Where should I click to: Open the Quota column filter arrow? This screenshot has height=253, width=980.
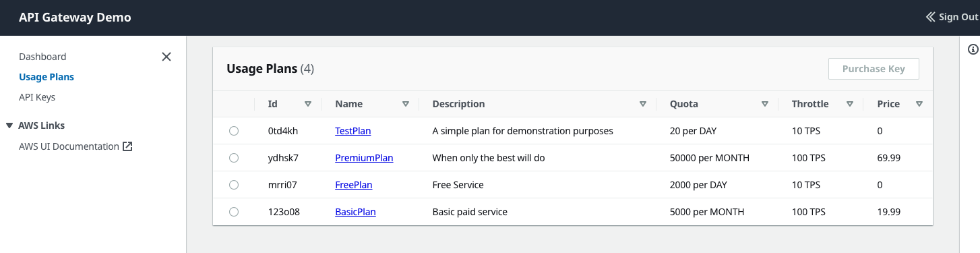[x=765, y=104]
